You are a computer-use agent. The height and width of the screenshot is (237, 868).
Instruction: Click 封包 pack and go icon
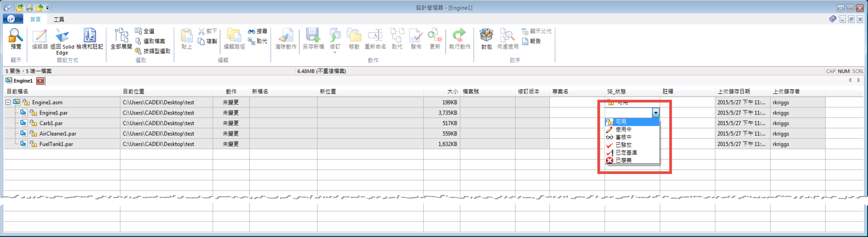click(486, 35)
